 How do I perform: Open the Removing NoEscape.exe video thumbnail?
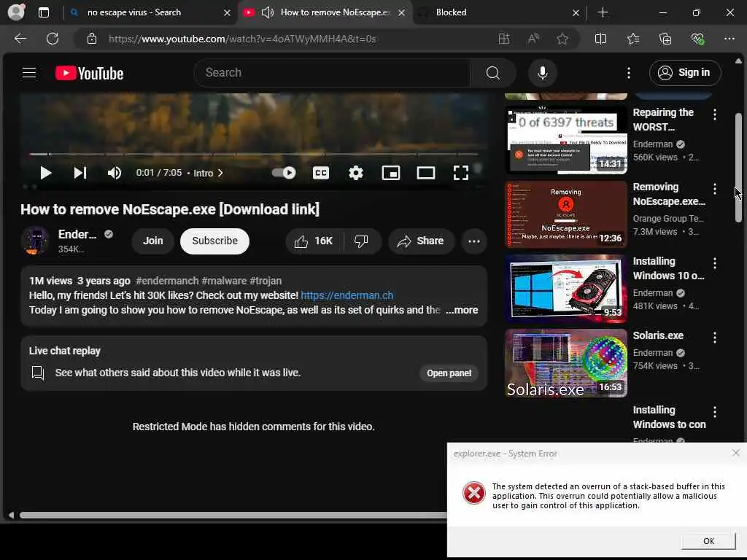[566, 214]
